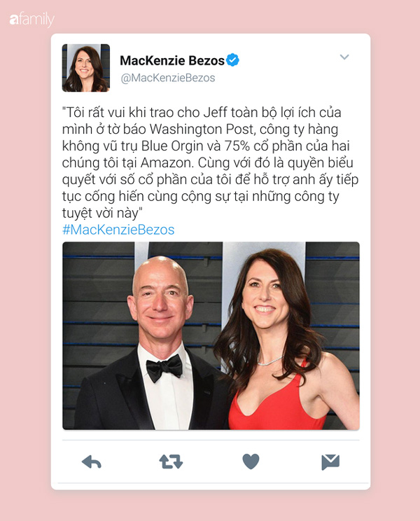This screenshot has height=521, width=420.
Task: Retweet this post using the retweet icon
Action: [171, 461]
